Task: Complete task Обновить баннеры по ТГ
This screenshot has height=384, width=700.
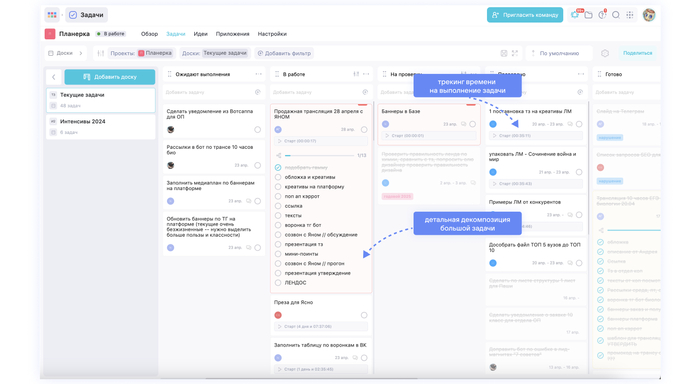Action: [x=258, y=248]
